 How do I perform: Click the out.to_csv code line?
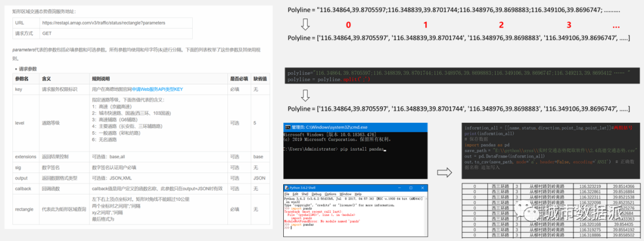pos(550,162)
